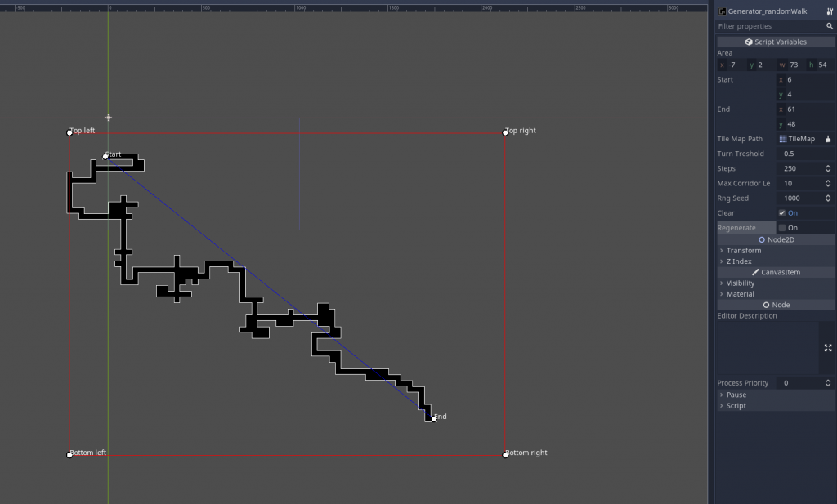Increase Steps using its spinner arrows
The image size is (837, 504).
pyautogui.click(x=828, y=168)
